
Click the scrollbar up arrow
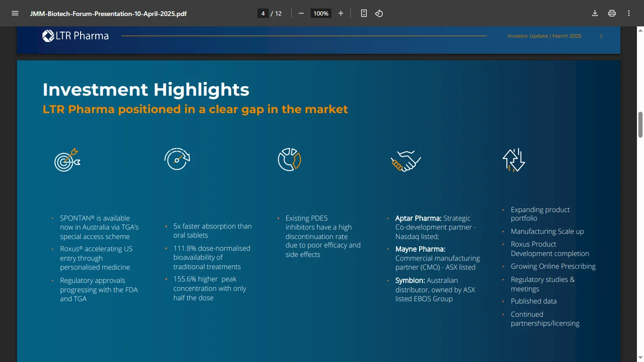click(640, 30)
